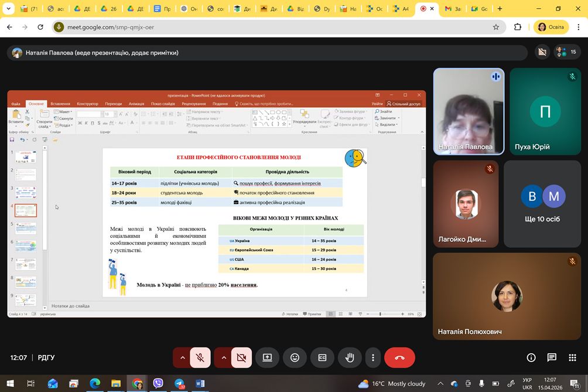This screenshot has width=588, height=392.
Task: Open a new Chrome tab
Action: pyautogui.click(x=500, y=9)
